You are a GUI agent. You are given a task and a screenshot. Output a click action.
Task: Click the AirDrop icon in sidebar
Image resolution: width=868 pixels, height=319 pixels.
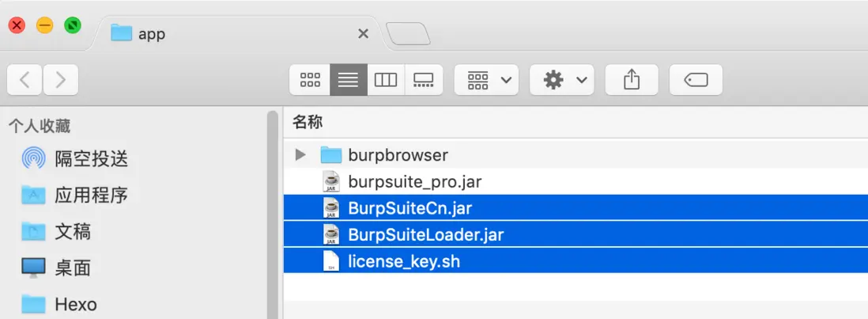pyautogui.click(x=33, y=158)
